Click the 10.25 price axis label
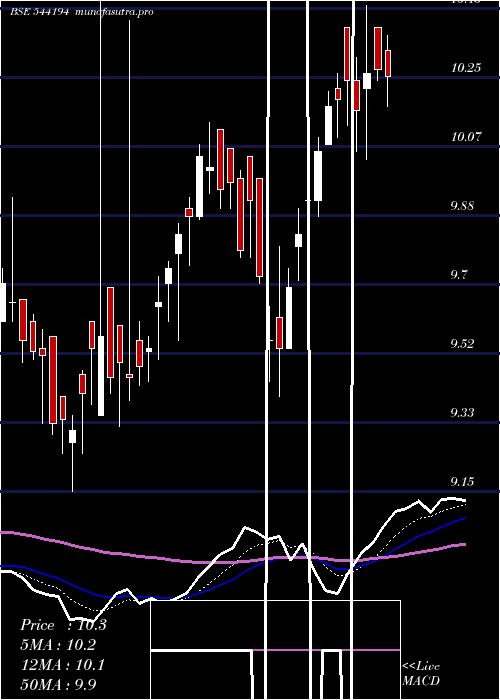 [466, 68]
